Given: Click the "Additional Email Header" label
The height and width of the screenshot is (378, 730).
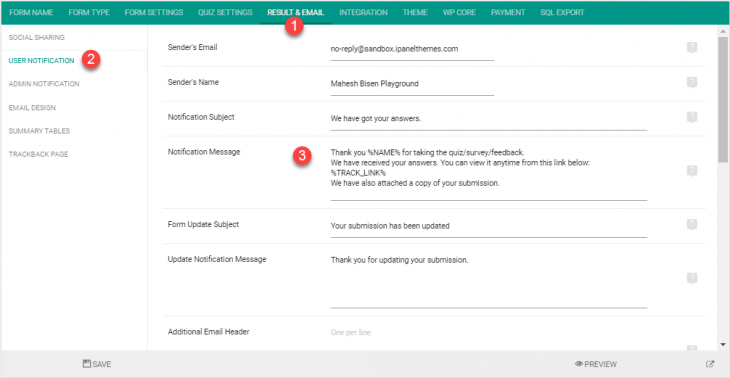Looking at the screenshot, I should click(x=209, y=332).
